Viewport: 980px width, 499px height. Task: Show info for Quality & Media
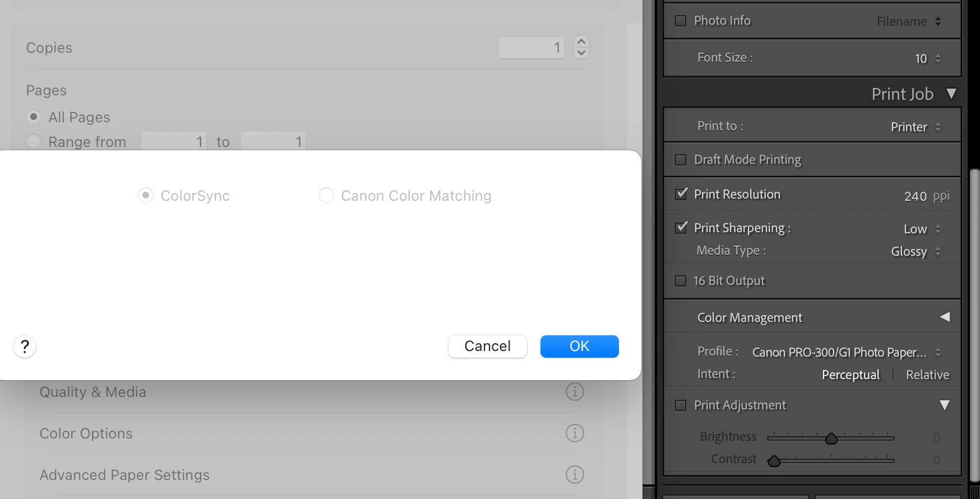(575, 391)
